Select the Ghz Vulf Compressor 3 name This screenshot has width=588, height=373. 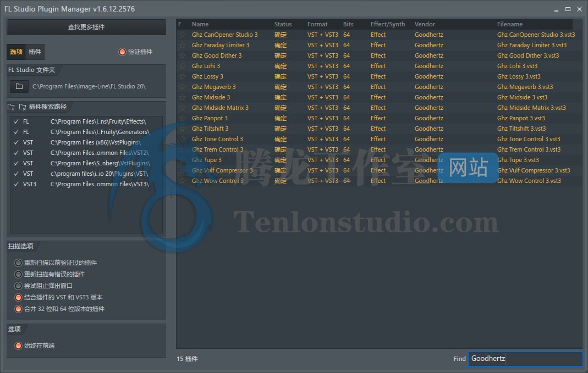pos(222,171)
